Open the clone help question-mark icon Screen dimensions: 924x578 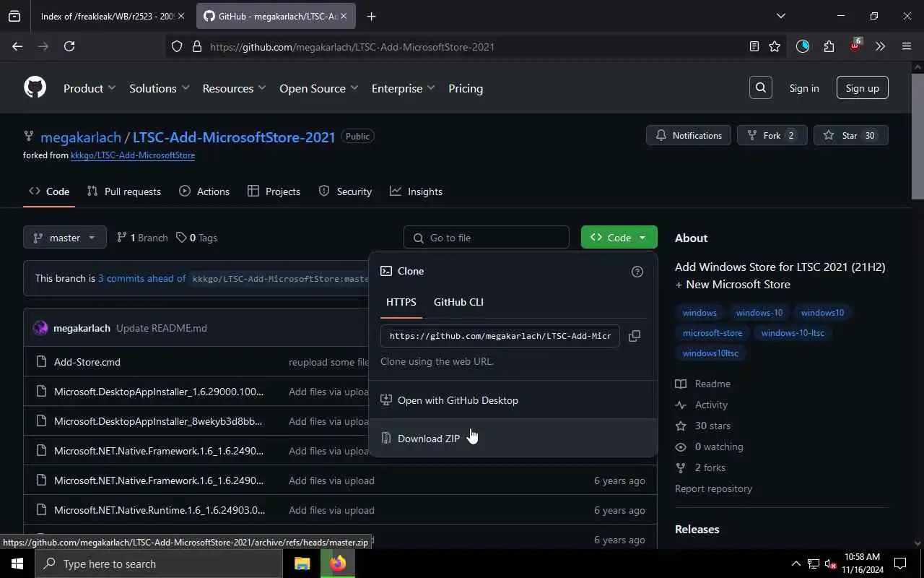coord(637,272)
